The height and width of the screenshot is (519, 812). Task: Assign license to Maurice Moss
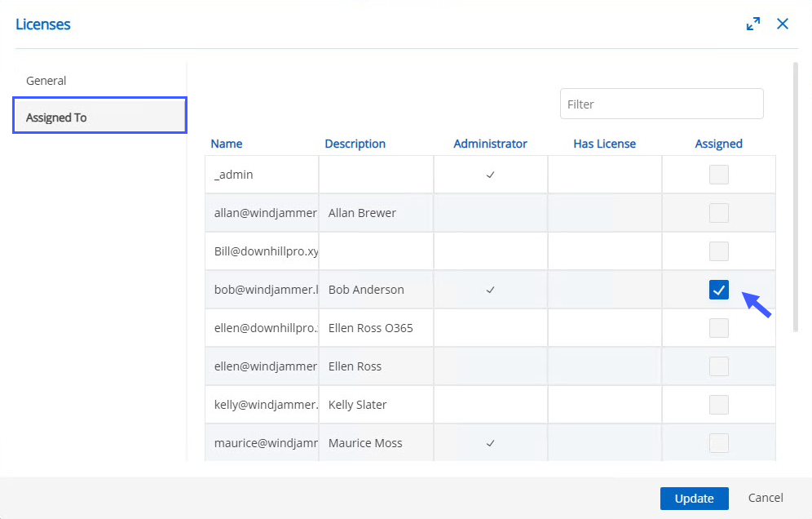pyautogui.click(x=718, y=443)
